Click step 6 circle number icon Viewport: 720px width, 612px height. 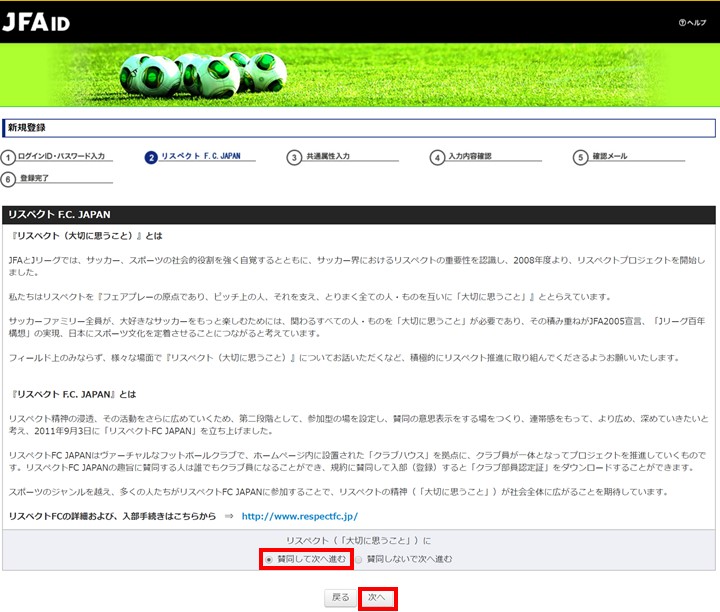click(8, 179)
